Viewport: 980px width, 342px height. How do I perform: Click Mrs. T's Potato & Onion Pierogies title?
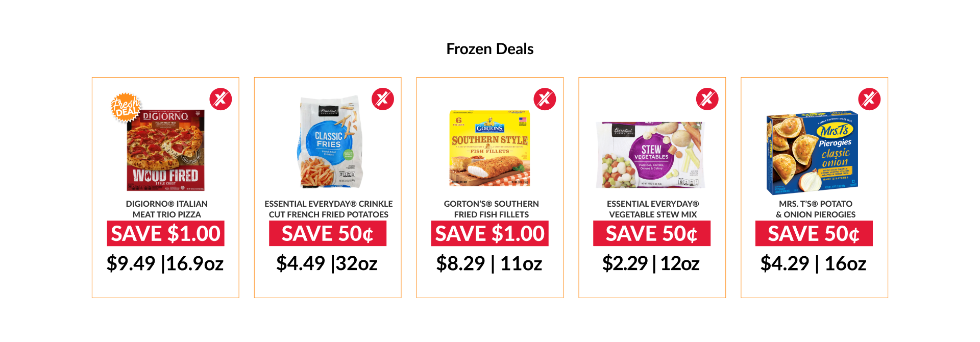coord(815,209)
